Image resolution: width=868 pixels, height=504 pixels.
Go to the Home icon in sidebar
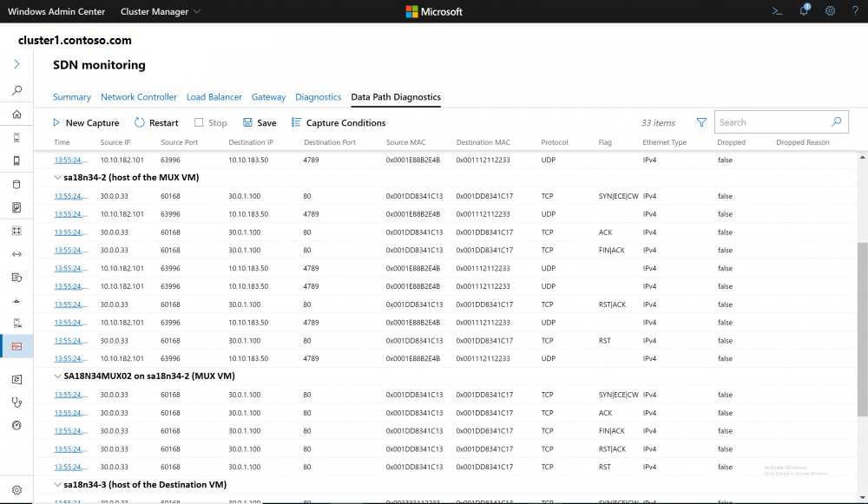tap(16, 114)
